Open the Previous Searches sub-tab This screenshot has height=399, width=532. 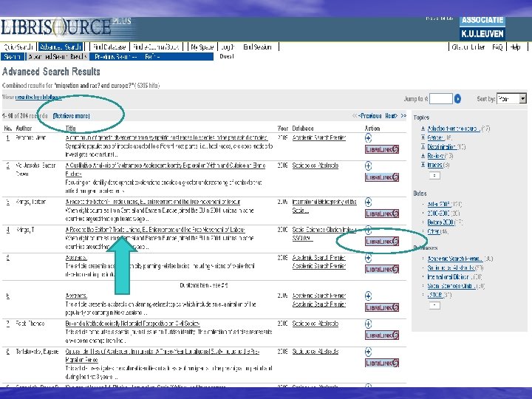115,57
